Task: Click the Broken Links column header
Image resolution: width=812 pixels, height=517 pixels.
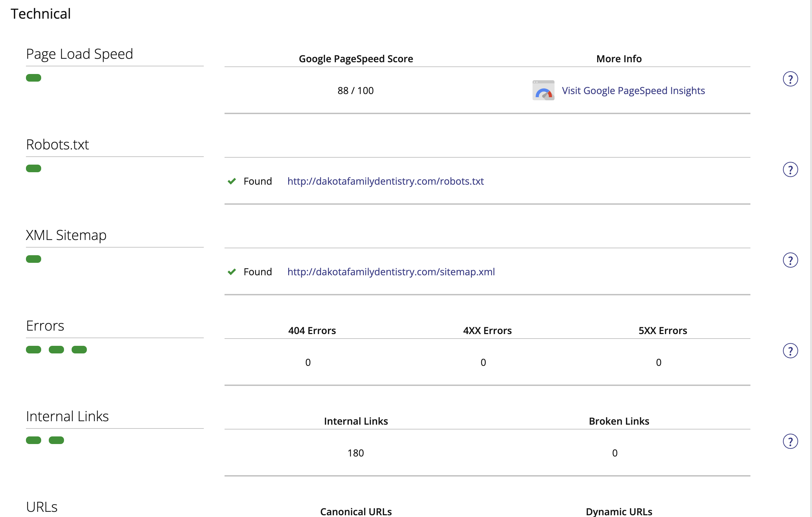Action: pos(619,421)
